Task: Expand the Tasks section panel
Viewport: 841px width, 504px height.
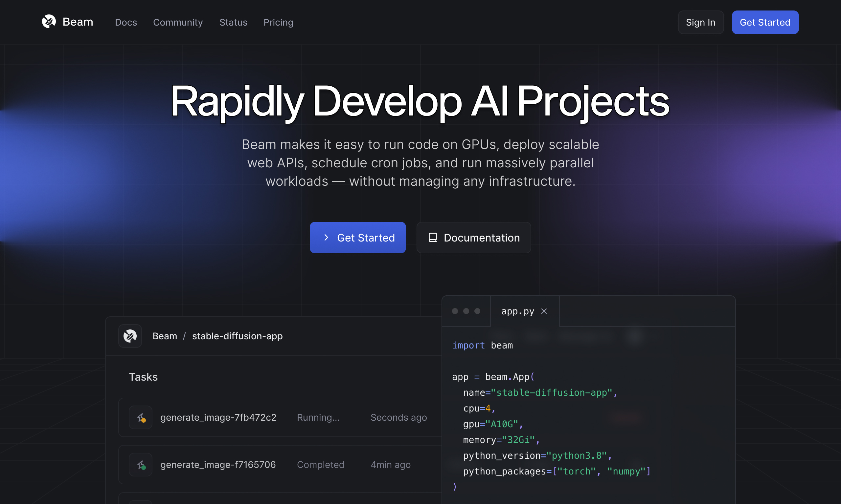Action: (x=144, y=377)
